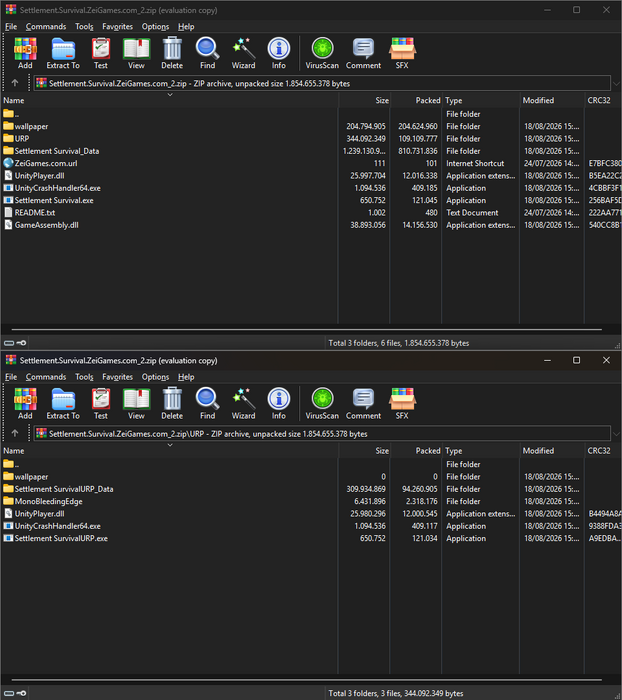Launch Wizard in bottom WinRAR window

point(243,404)
